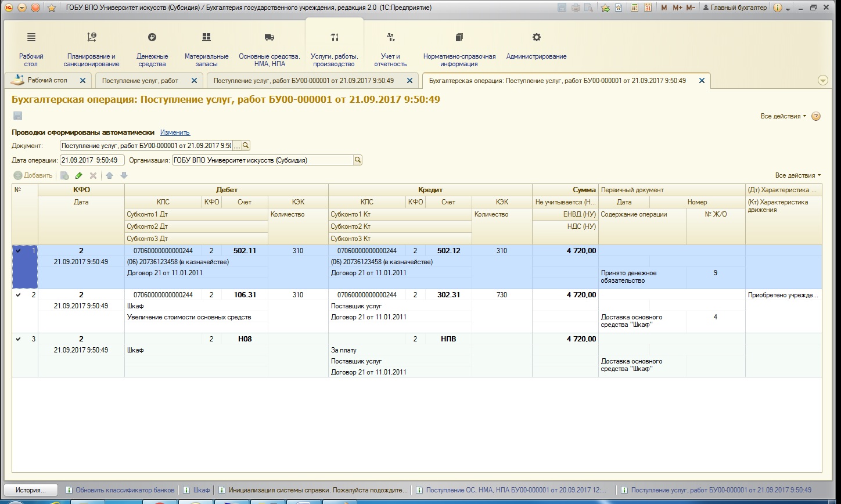This screenshot has height=504, width=841.
Task: Open help with the question mark icon
Action: coord(816,116)
